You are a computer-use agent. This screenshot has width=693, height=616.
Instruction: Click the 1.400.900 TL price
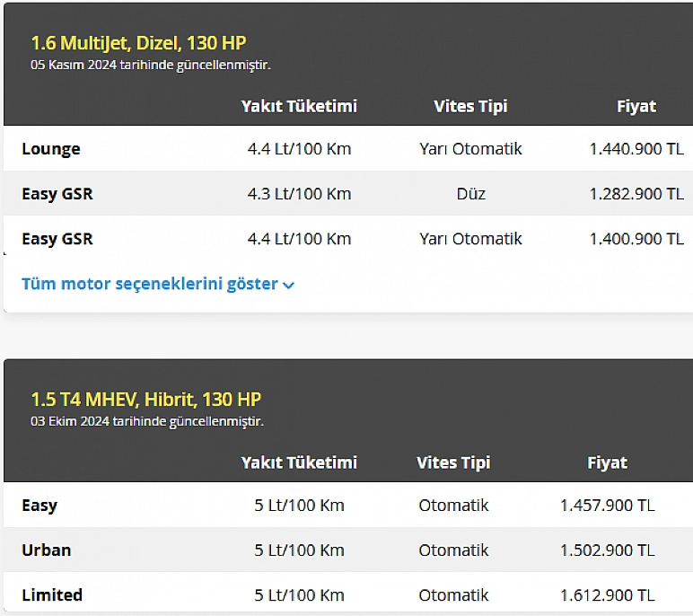[x=636, y=239]
